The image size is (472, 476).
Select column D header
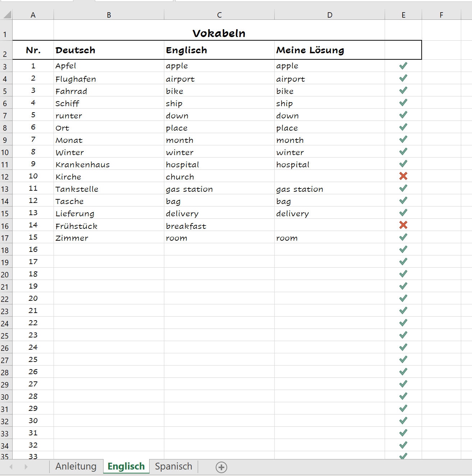point(329,15)
